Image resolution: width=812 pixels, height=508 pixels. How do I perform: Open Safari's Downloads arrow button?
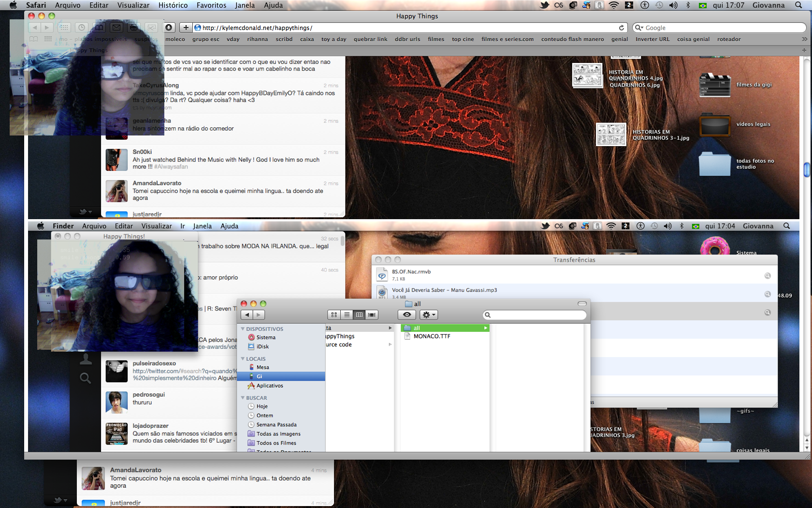[169, 28]
